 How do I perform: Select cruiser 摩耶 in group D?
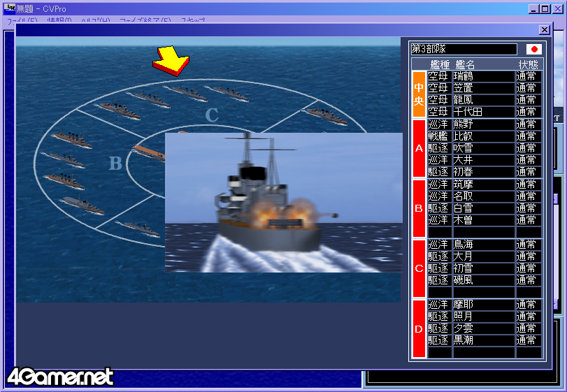pos(485,305)
